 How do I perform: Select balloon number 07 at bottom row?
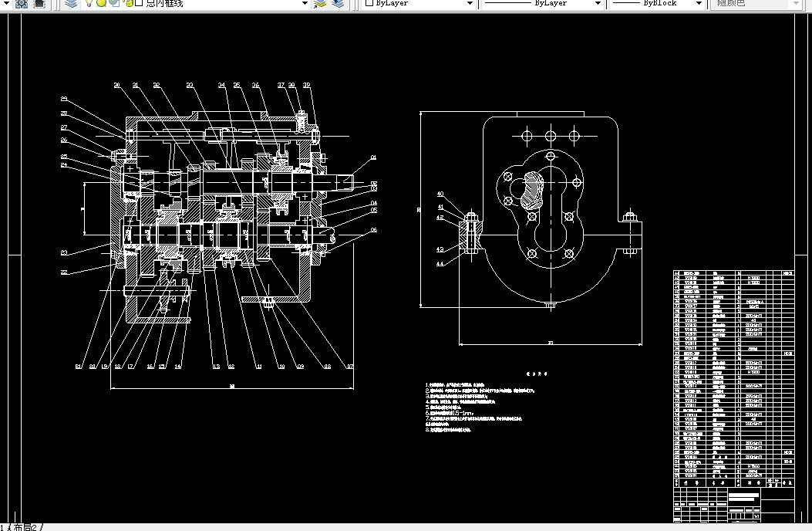pos(350,366)
